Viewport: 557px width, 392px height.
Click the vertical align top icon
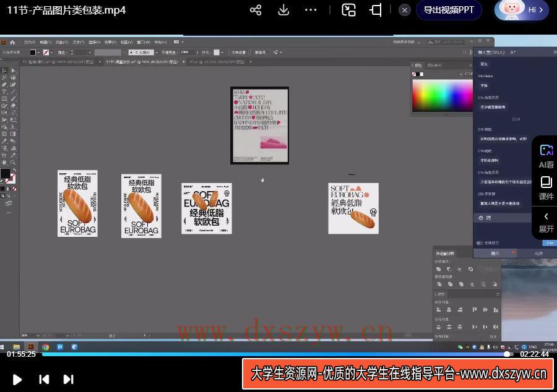pos(474,310)
